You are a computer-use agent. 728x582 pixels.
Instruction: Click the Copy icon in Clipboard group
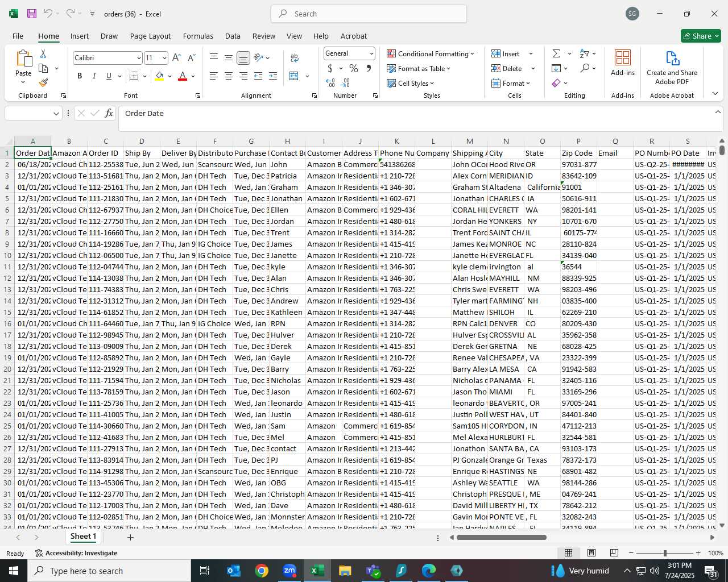43,68
